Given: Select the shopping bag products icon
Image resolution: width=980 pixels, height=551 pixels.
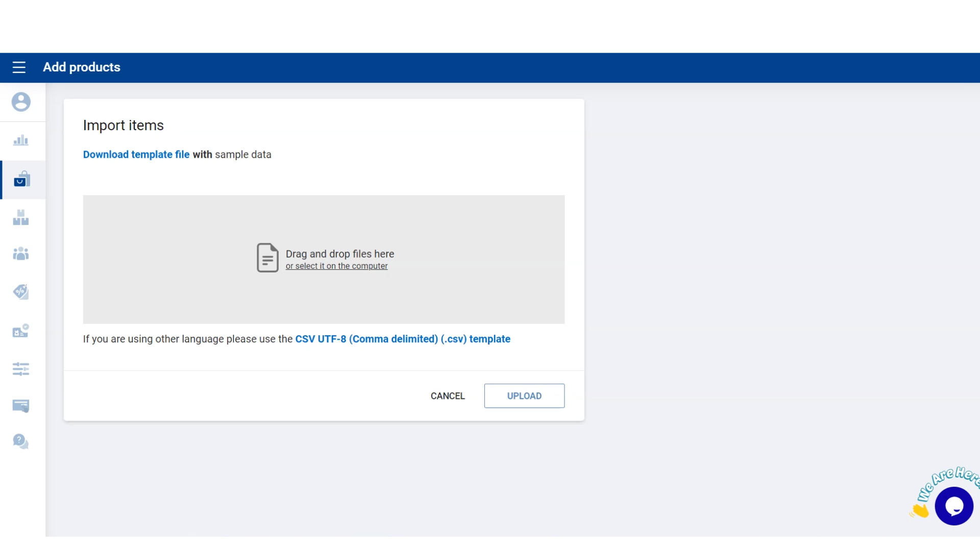Looking at the screenshot, I should (21, 180).
